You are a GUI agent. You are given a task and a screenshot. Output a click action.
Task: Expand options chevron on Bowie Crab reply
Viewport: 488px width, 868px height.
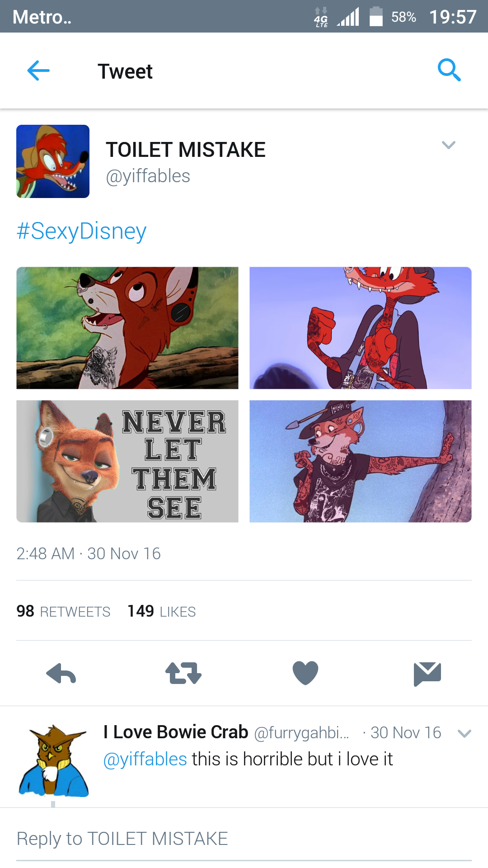pyautogui.click(x=465, y=733)
